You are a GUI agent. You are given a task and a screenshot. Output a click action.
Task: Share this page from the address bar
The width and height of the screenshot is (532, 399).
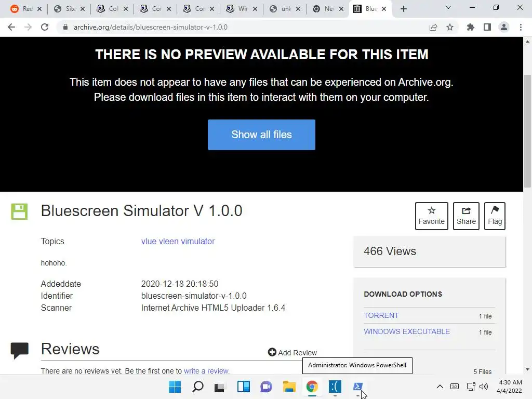433,27
